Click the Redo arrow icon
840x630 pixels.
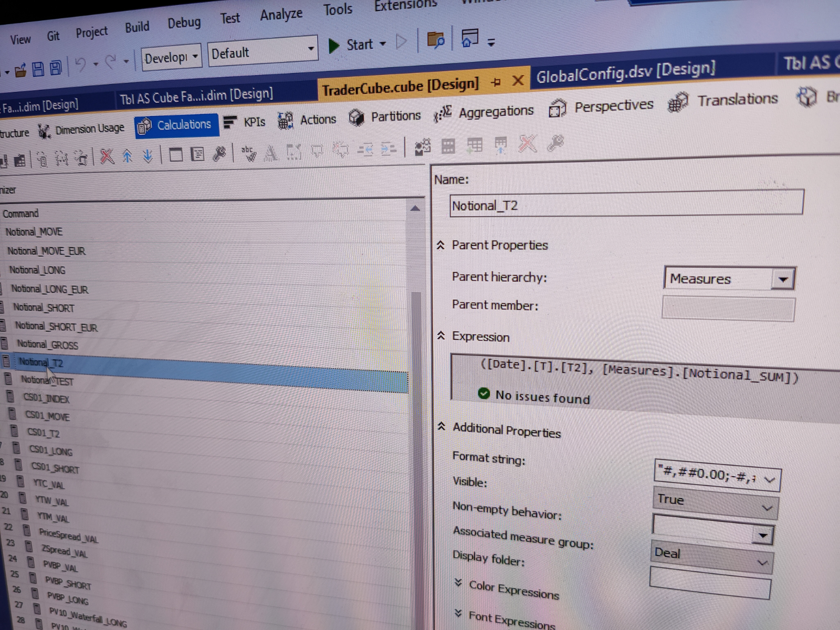(111, 62)
